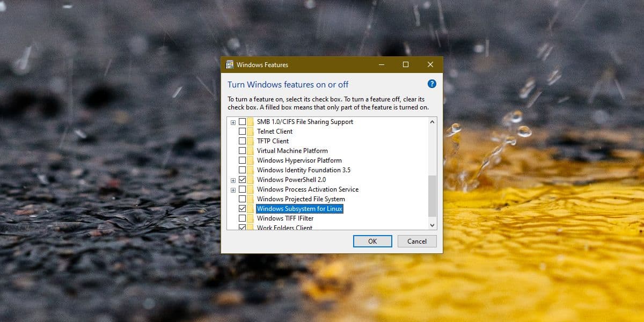
Task: Check the Windows TIFF IFilter checkbox
Action: [x=242, y=218]
